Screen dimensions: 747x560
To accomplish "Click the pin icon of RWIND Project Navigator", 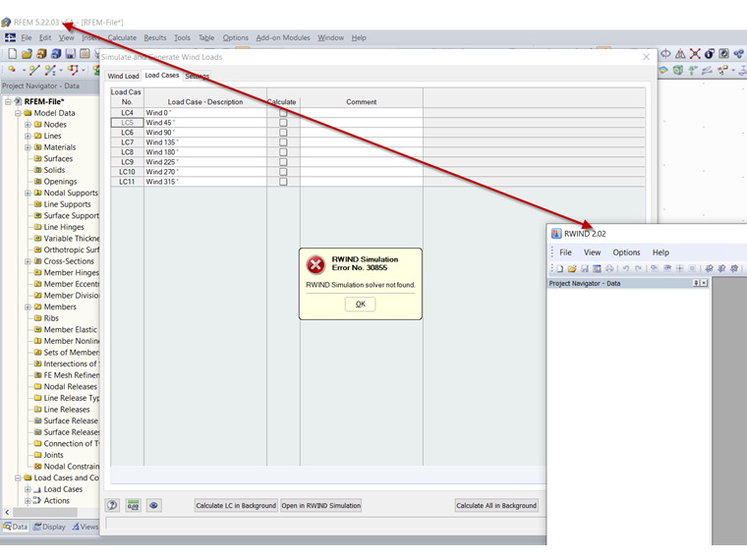I will click(696, 283).
